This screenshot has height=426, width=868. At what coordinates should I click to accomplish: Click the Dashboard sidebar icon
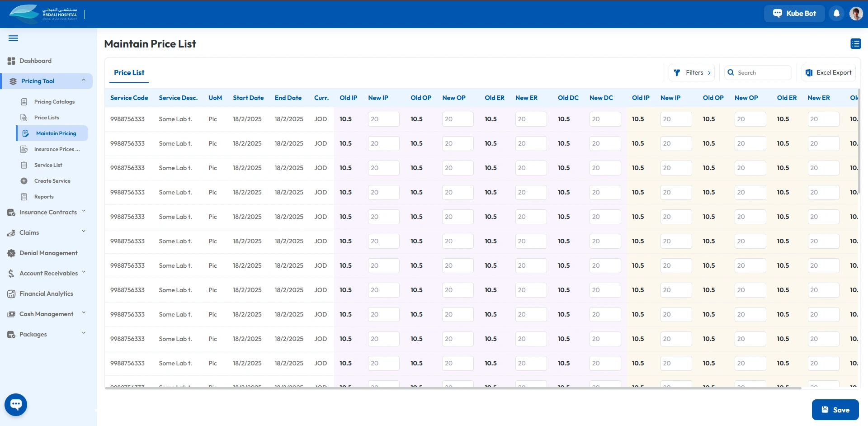11,61
